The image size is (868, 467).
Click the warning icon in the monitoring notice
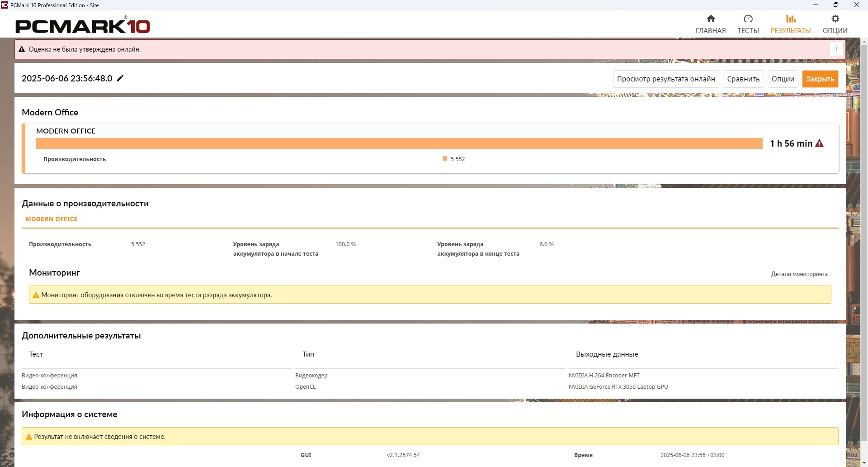pos(36,295)
